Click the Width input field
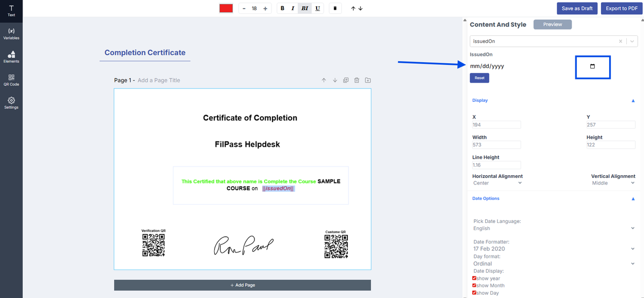 tap(496, 145)
